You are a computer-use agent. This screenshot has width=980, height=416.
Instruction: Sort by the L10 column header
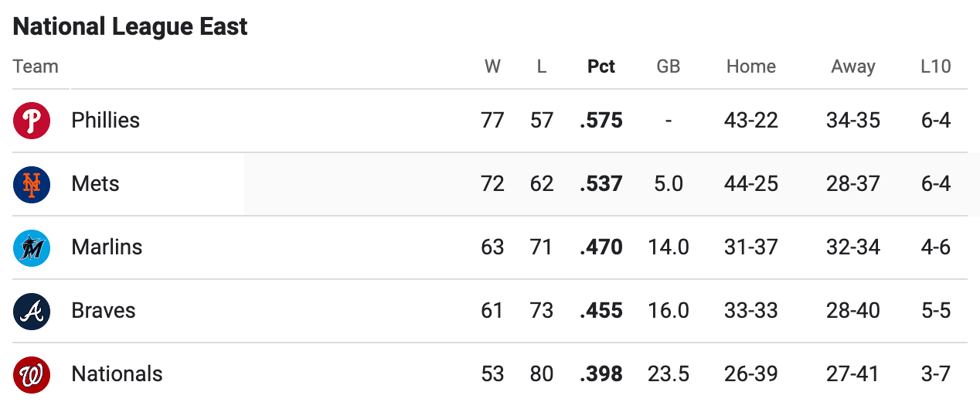click(x=935, y=66)
